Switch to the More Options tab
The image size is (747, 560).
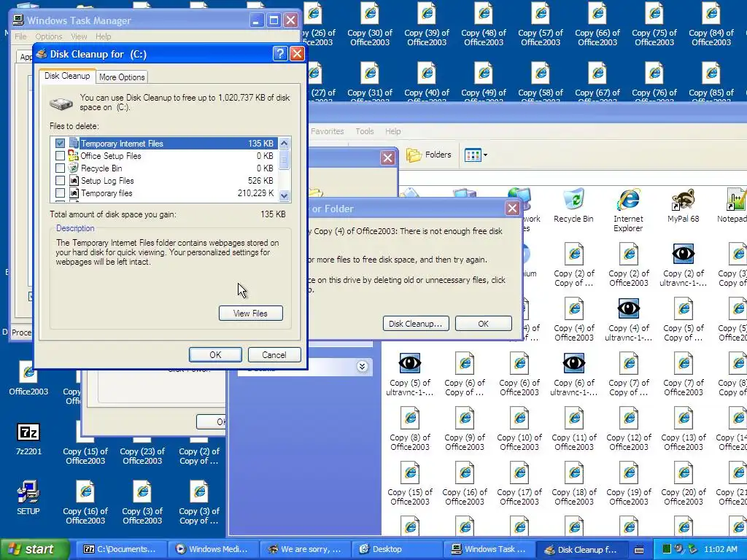[x=122, y=77]
